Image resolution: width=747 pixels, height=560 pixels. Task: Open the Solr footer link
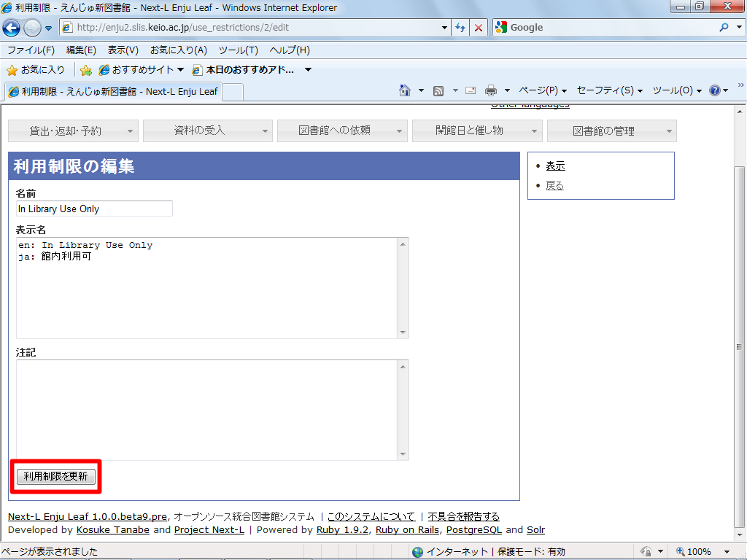536,530
